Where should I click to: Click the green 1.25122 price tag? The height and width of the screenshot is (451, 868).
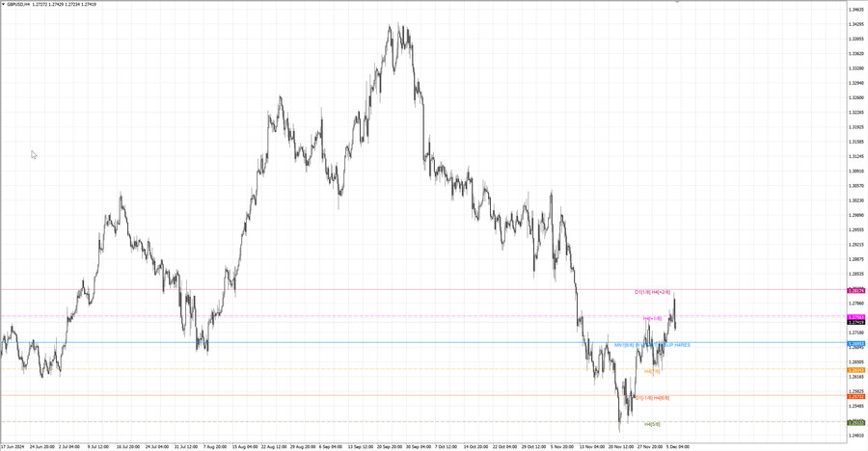pyautogui.click(x=856, y=423)
